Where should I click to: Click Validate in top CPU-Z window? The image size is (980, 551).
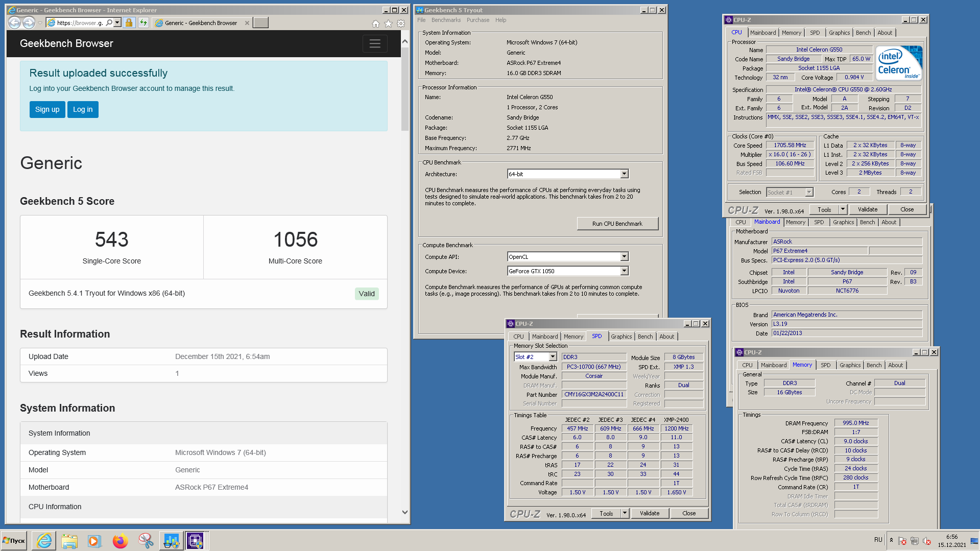pos(867,209)
